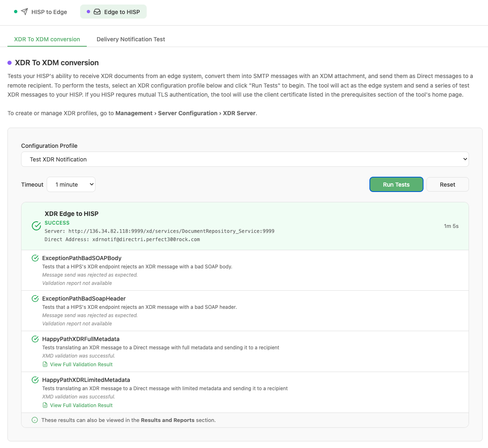The width and height of the screenshot is (488, 448).
Task: Select the HappyPathXDRLimitedMetadata test title
Action: coord(86,380)
